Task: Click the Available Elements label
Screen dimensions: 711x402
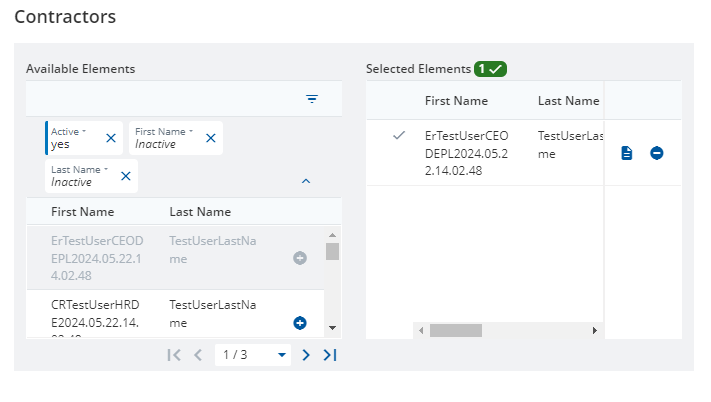Action: pyautogui.click(x=81, y=69)
